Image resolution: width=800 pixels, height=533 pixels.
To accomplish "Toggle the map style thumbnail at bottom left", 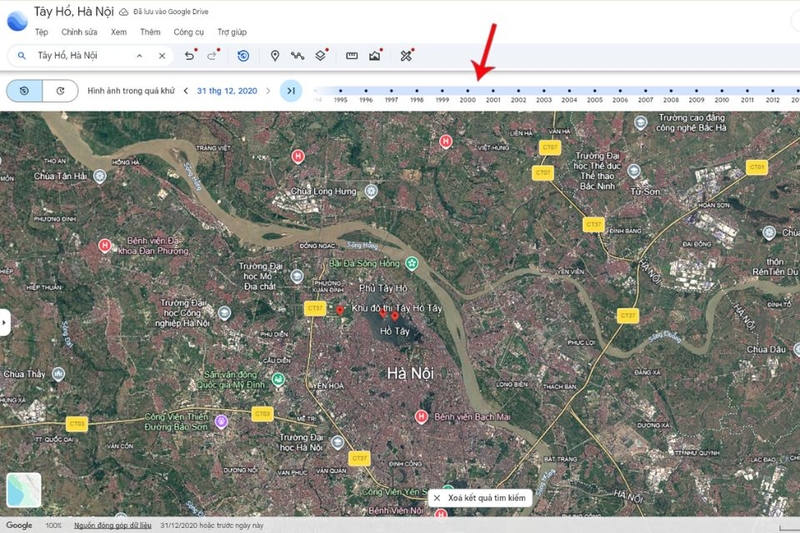I will (x=24, y=490).
